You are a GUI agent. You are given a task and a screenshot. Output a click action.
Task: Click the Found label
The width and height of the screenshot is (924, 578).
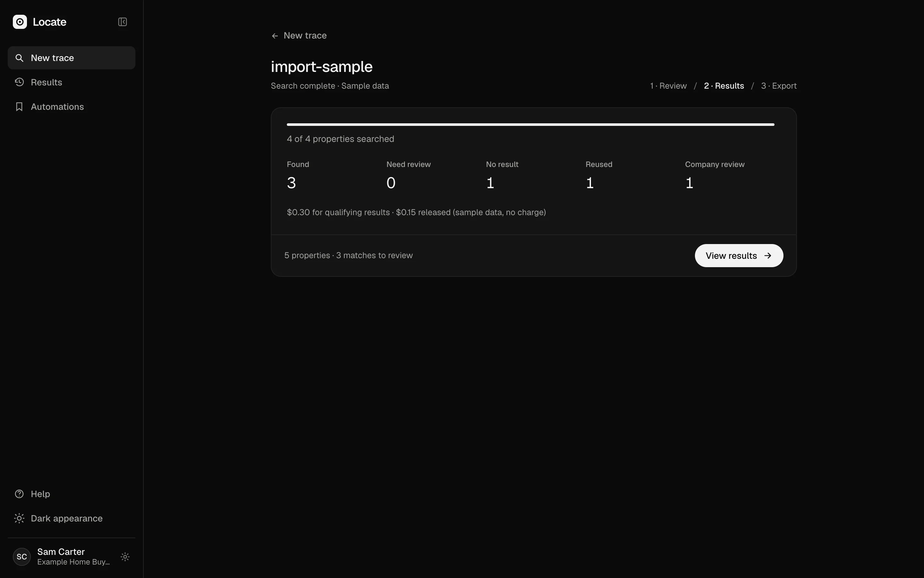298,164
